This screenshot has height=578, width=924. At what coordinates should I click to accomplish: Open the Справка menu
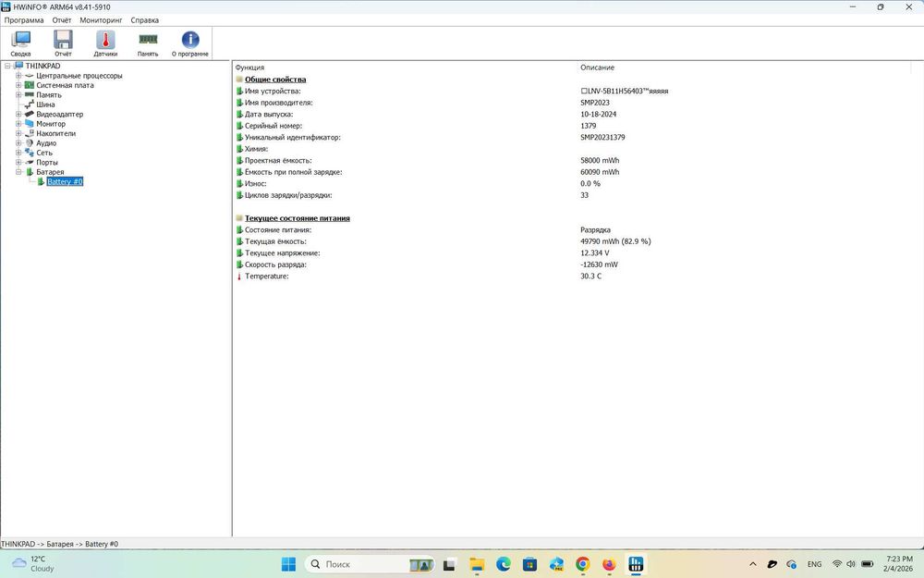click(x=144, y=20)
